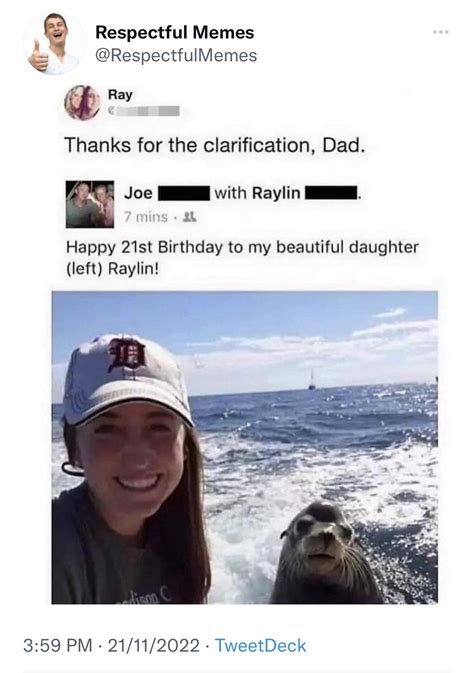The width and height of the screenshot is (474, 673).
Task: Click the TweetDeck source link
Action: pos(261,646)
